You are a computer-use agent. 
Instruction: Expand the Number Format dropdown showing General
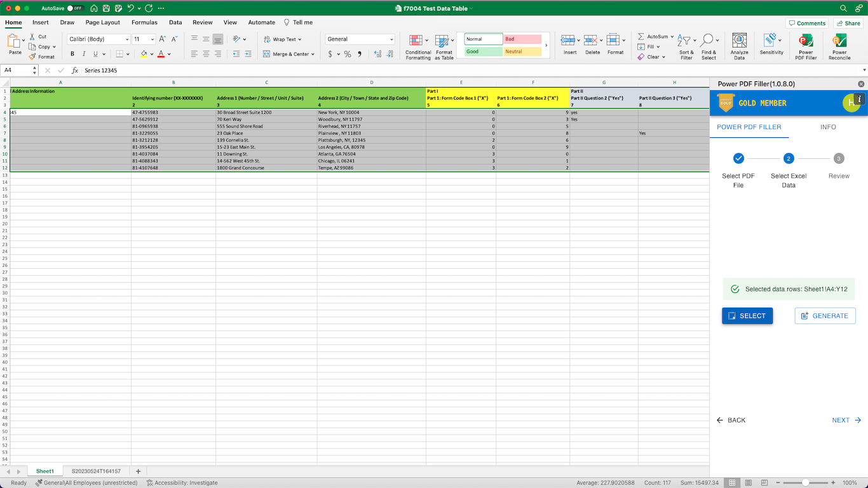pos(359,39)
